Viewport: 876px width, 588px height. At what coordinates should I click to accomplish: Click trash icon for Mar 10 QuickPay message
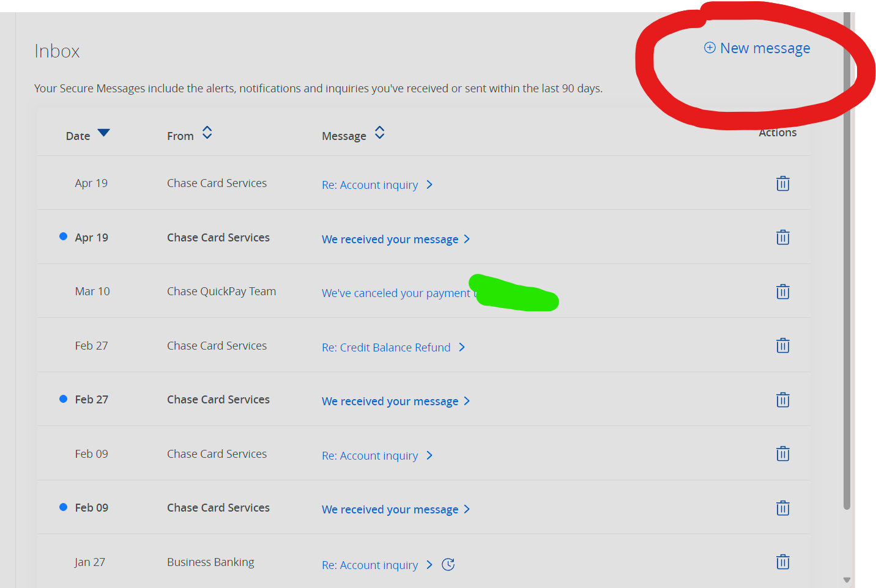782,292
